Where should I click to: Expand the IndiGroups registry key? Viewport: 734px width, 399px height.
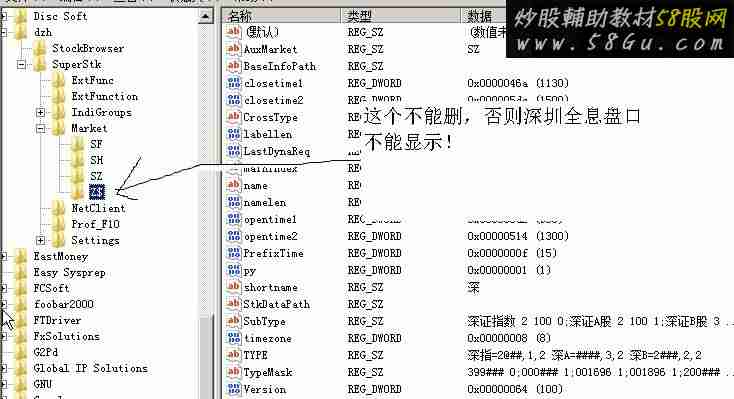41,112
